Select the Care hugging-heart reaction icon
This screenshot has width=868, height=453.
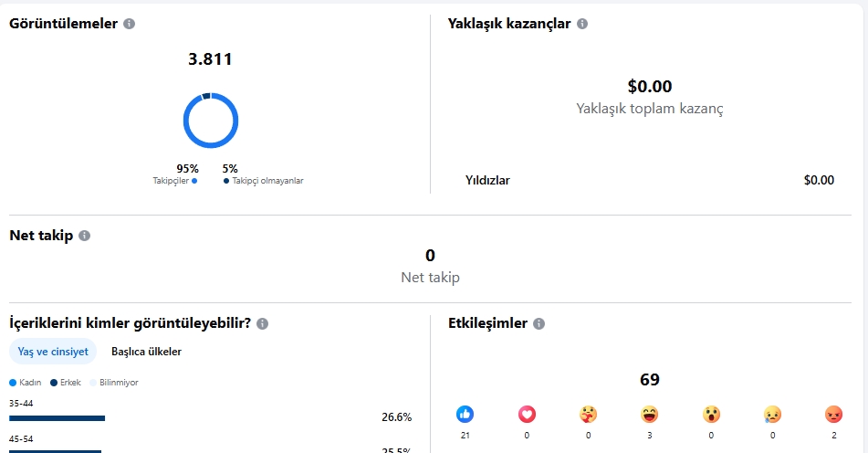pos(588,414)
